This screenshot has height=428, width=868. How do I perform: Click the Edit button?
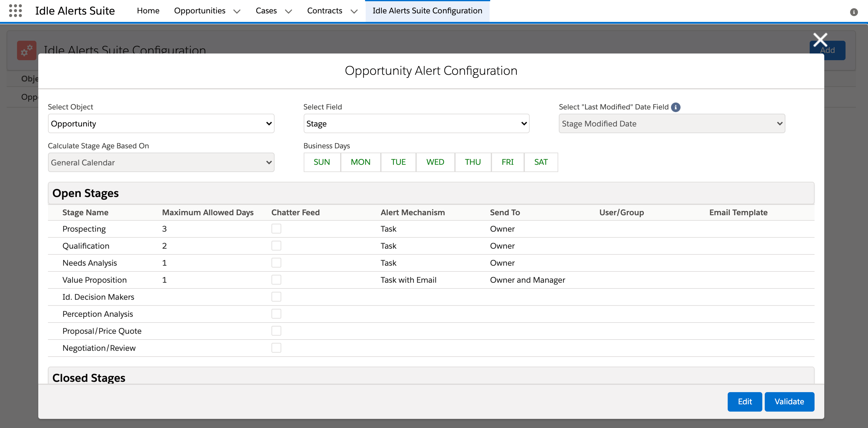click(744, 401)
